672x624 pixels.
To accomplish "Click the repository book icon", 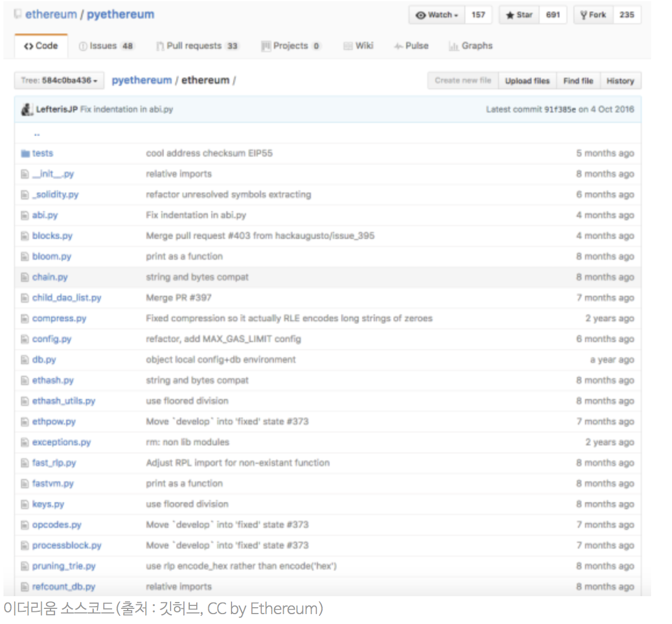I will (x=17, y=14).
